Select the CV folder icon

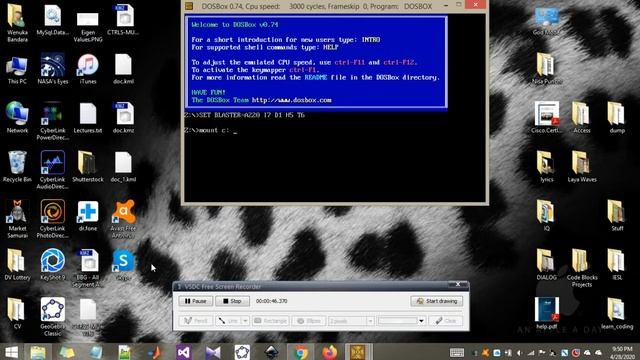coord(17,313)
